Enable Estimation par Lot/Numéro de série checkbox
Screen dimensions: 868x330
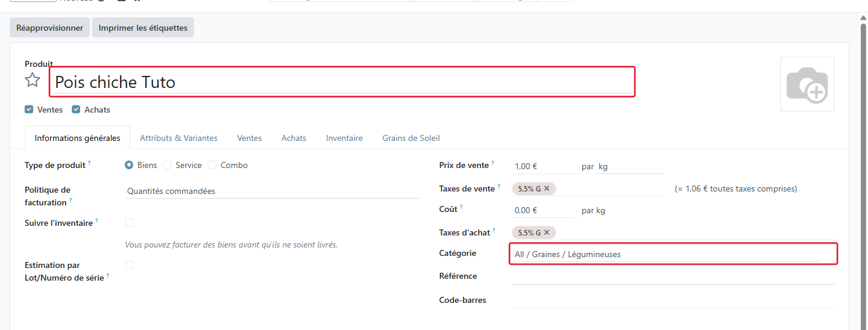pyautogui.click(x=129, y=265)
